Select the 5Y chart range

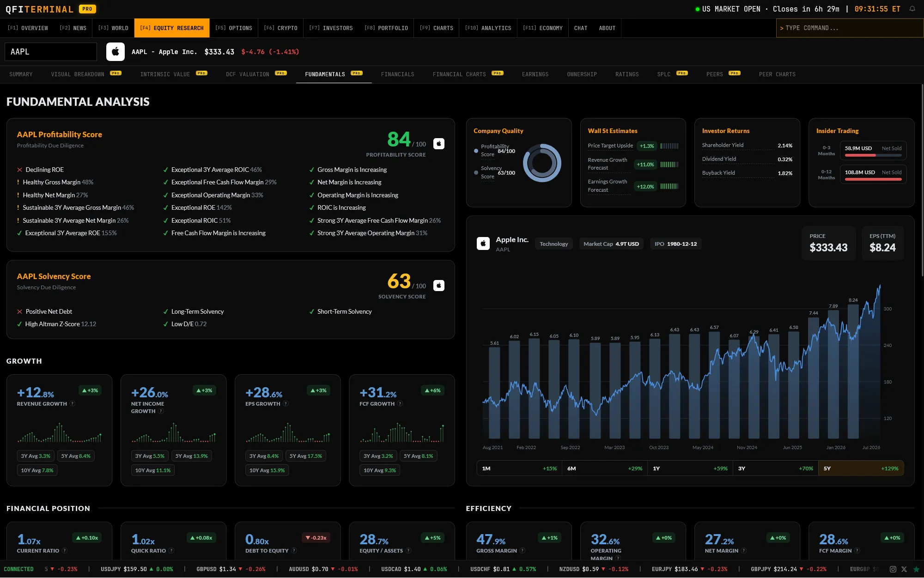pos(861,468)
